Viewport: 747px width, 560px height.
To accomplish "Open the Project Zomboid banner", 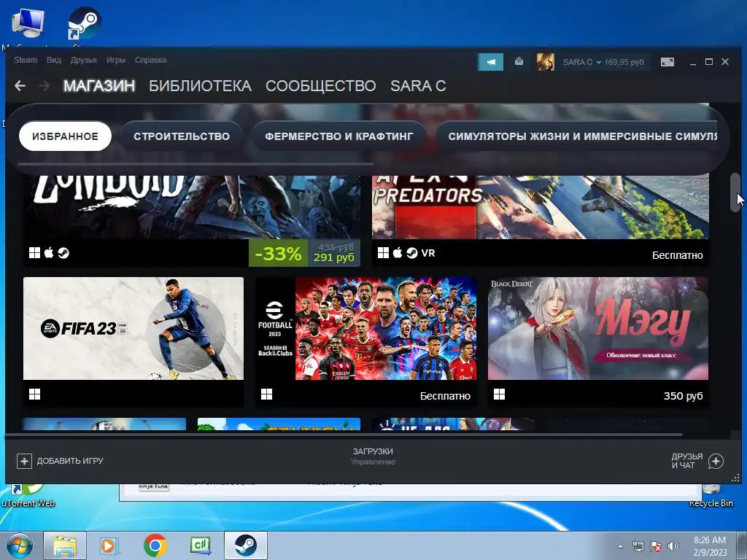I will 192,207.
